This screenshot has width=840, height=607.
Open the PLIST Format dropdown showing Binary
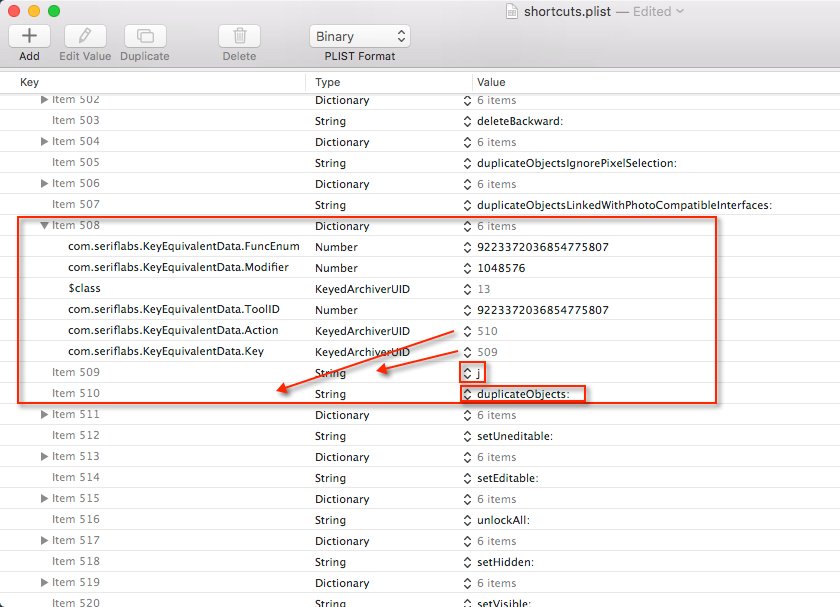(x=359, y=36)
